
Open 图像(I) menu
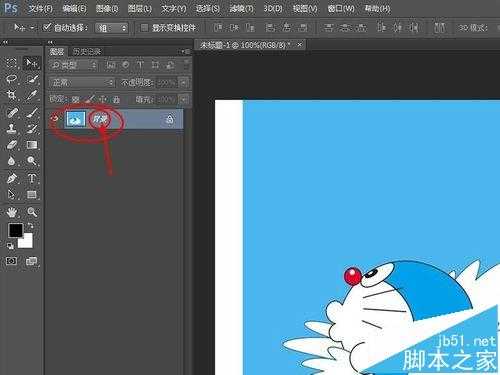[x=107, y=8]
